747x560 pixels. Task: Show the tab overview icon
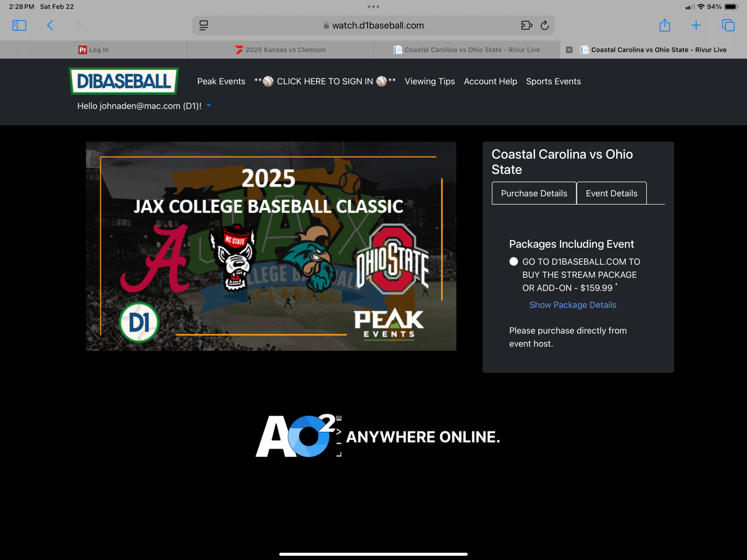728,25
